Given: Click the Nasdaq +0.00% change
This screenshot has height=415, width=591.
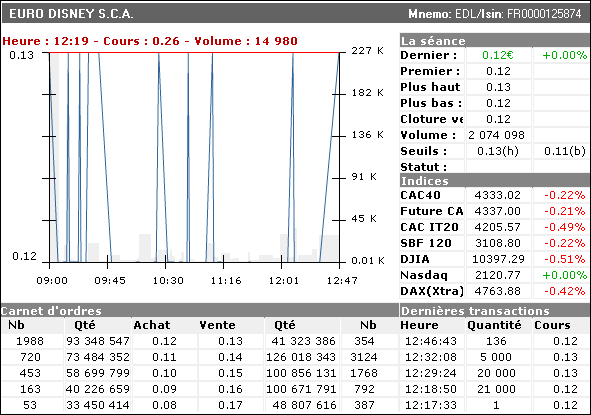Looking at the screenshot, I should pos(564,275).
